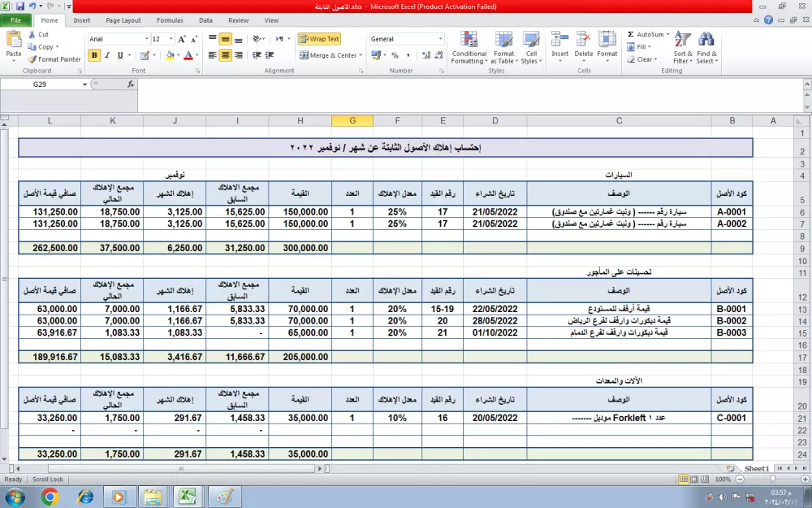This screenshot has height=508, width=812.
Task: Open the Font Color swatch picker
Action: (197, 54)
